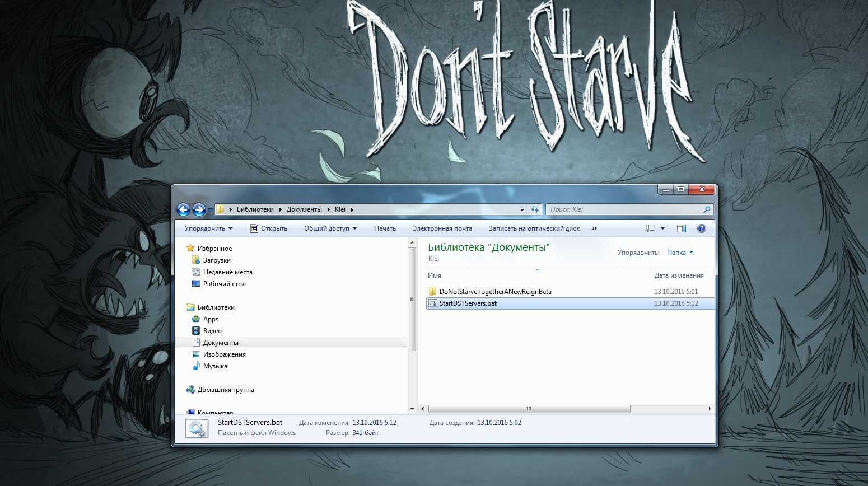Open the Папка arrange-by dropdown

tap(680, 253)
